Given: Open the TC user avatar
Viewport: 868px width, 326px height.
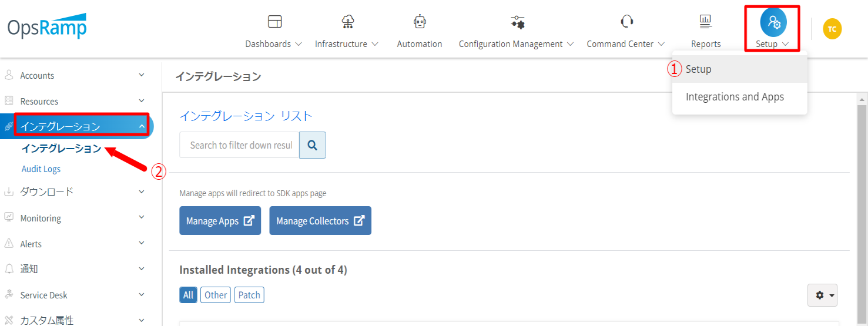Looking at the screenshot, I should click(x=832, y=29).
